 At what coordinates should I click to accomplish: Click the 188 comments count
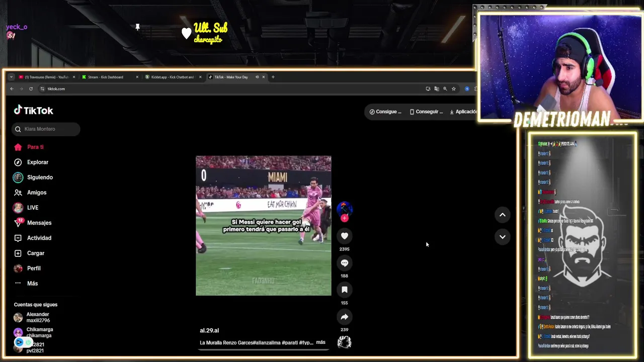[345, 276]
